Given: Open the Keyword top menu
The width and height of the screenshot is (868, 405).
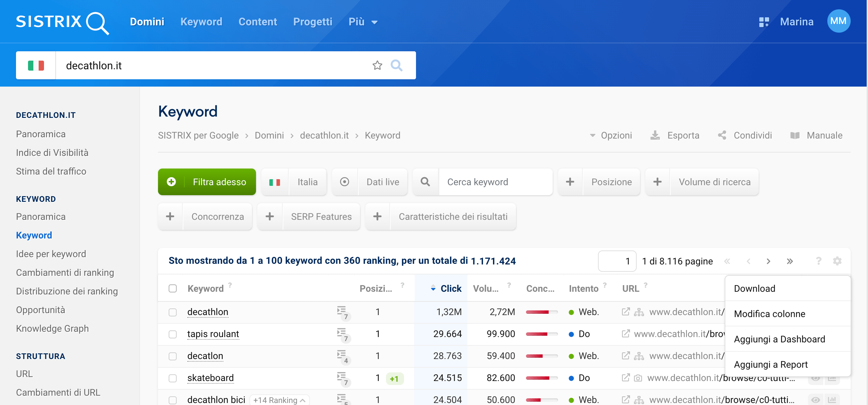Looking at the screenshot, I should pos(201,22).
